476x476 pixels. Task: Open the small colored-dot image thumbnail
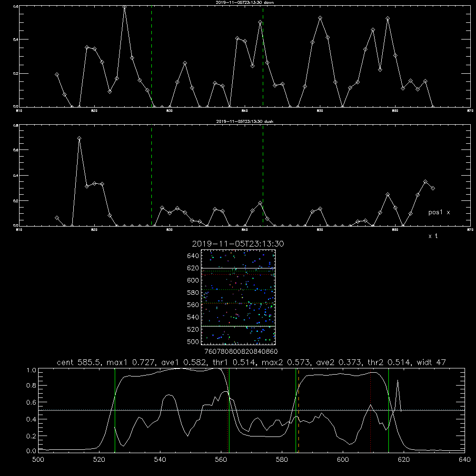[x=238, y=297]
